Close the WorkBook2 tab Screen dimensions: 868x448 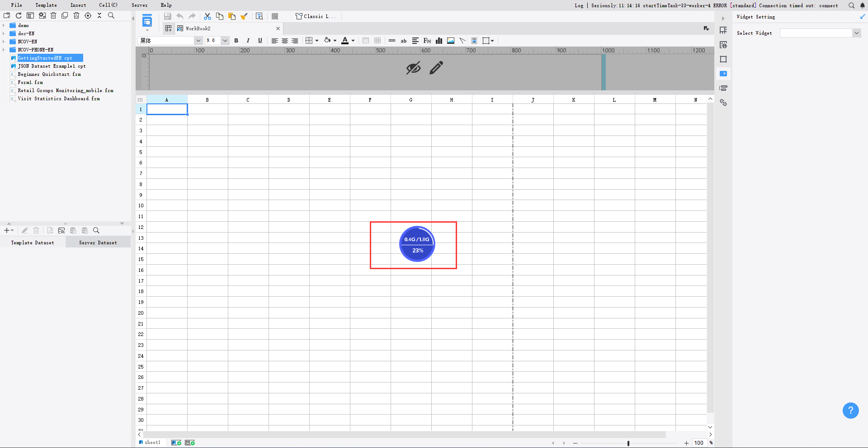[278, 28]
